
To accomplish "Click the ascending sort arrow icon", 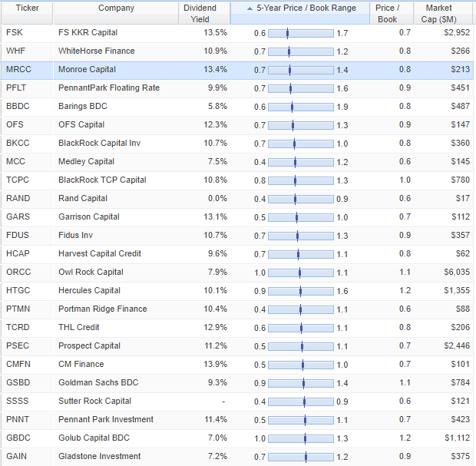I will 250,8.
